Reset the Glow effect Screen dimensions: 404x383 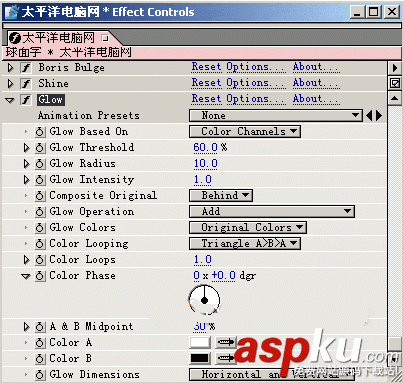tap(206, 99)
